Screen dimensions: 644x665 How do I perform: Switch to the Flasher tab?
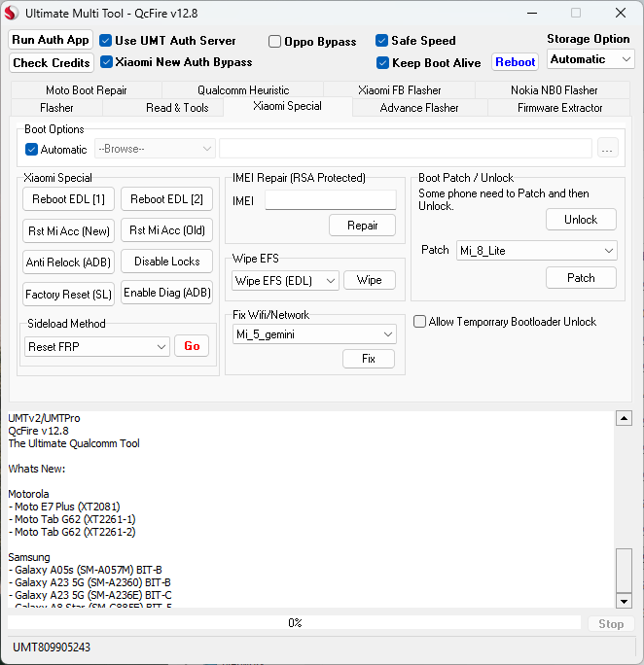coord(56,108)
